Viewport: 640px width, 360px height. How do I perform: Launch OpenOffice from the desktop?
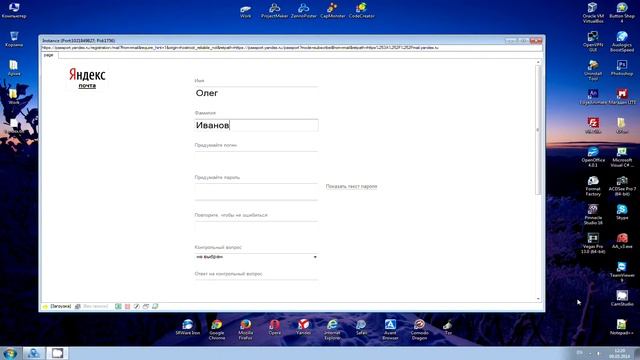[x=593, y=157]
